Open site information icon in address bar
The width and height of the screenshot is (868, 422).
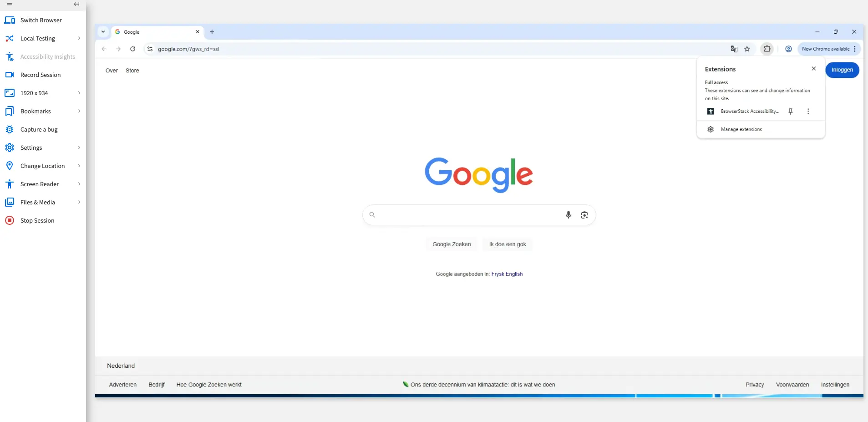pyautogui.click(x=150, y=49)
